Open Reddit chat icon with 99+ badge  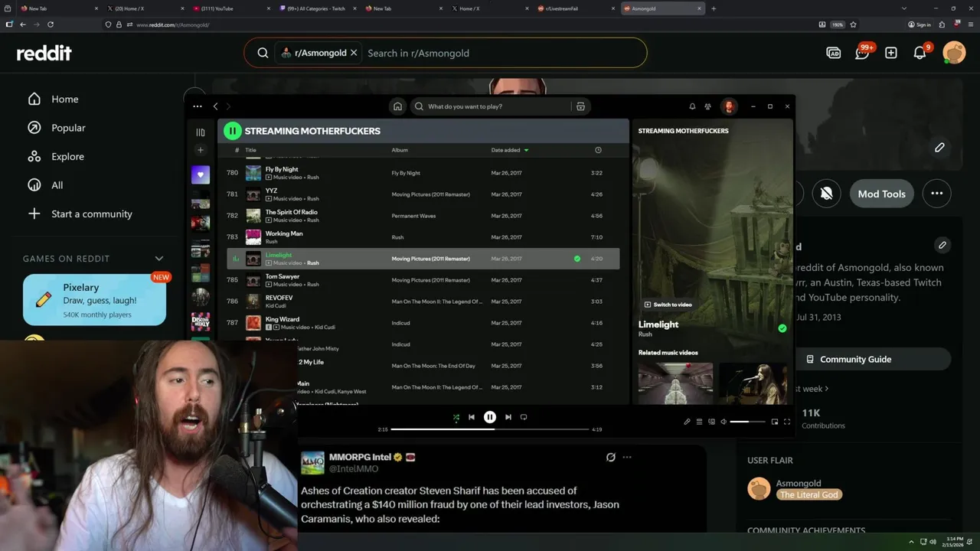click(x=863, y=53)
